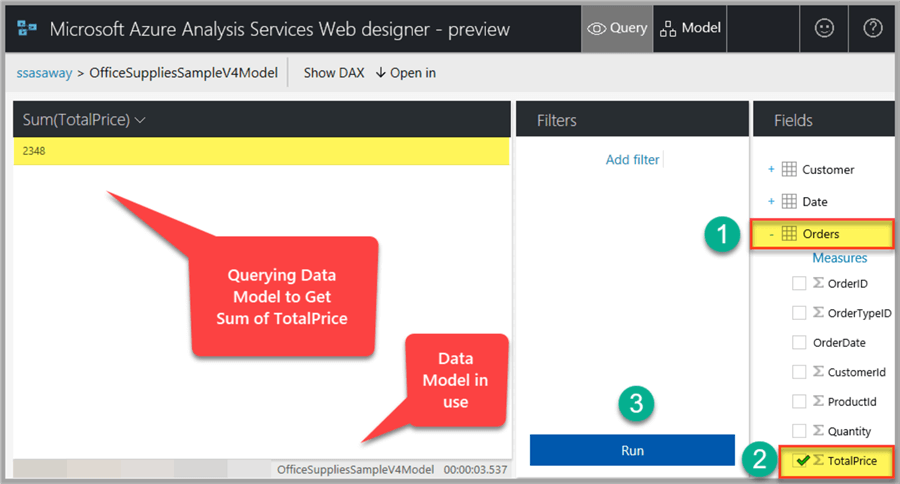This screenshot has width=900, height=484.
Task: Collapse the Orders table node
Action: point(771,234)
